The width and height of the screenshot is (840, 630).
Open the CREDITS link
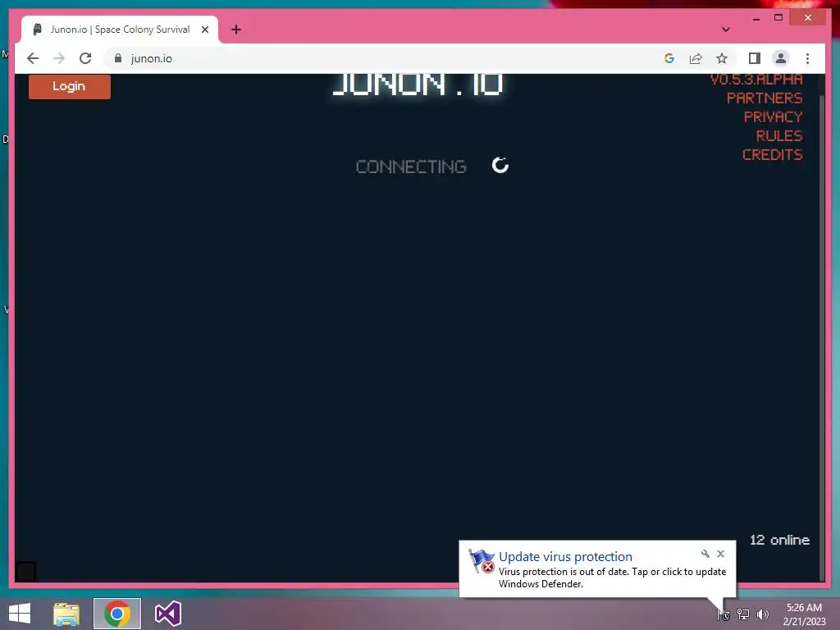(x=773, y=155)
